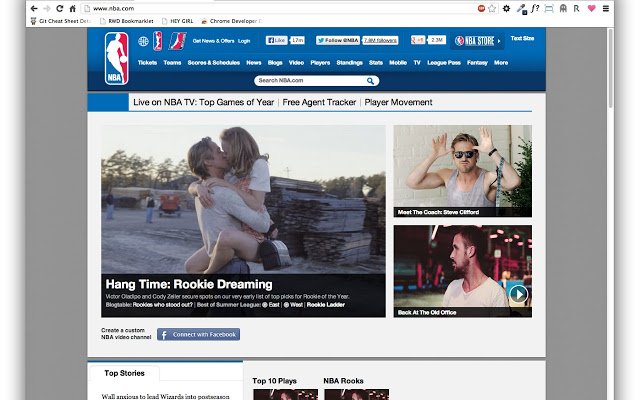Click the Login link
The width and height of the screenshot is (640, 400).
point(244,41)
